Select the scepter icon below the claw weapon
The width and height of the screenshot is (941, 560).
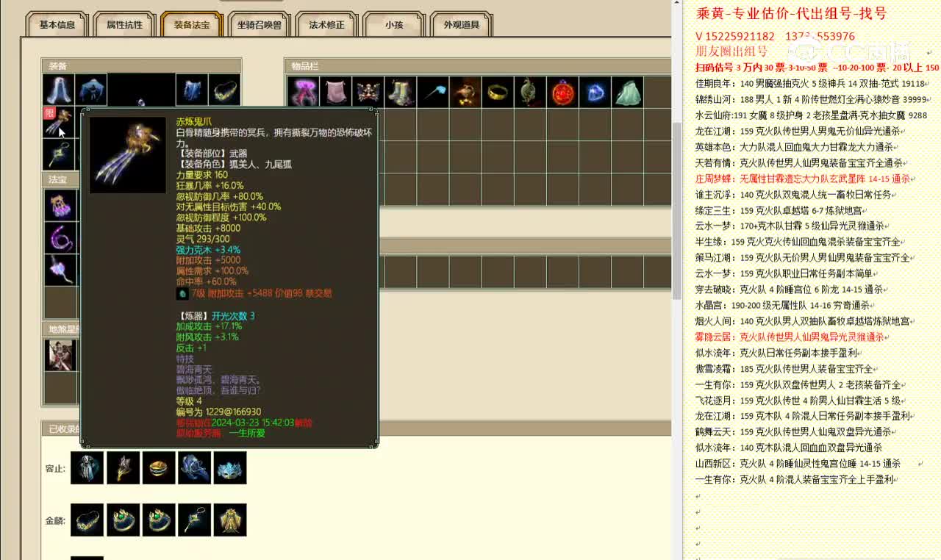point(58,154)
